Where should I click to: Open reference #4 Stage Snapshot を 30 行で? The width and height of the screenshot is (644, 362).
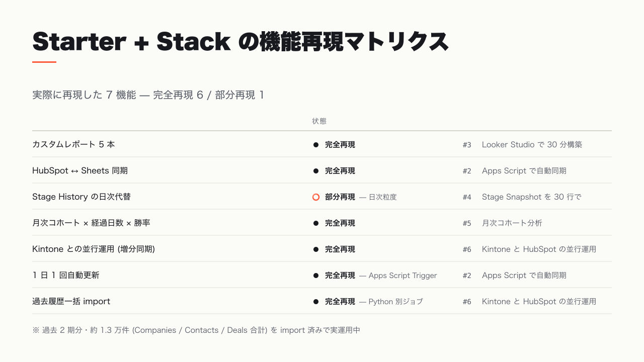(522, 197)
